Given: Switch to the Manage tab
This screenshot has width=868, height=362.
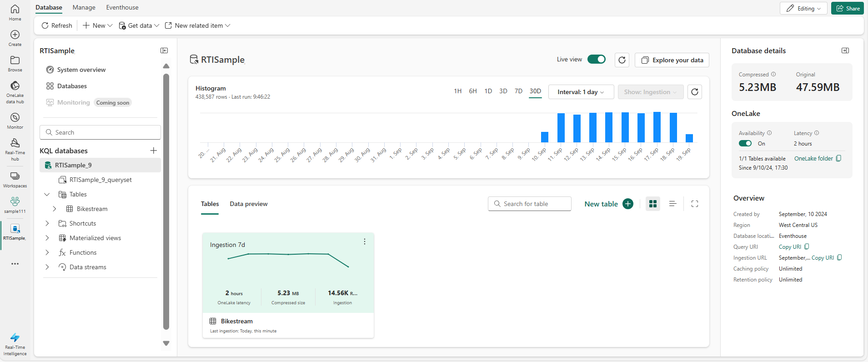Looking at the screenshot, I should [84, 7].
